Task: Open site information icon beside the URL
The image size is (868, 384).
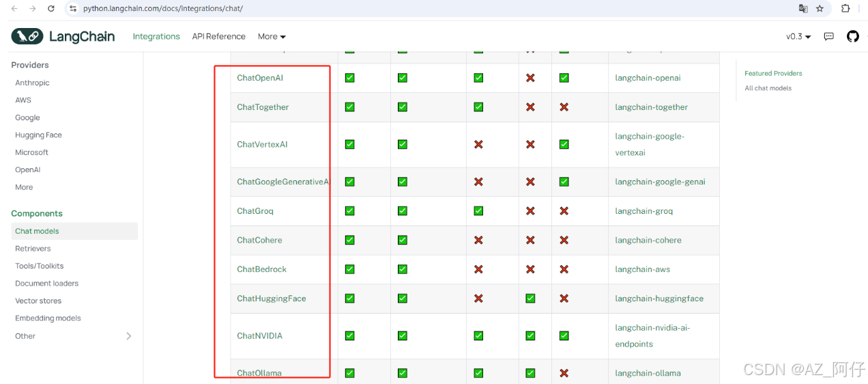Action: click(x=73, y=8)
